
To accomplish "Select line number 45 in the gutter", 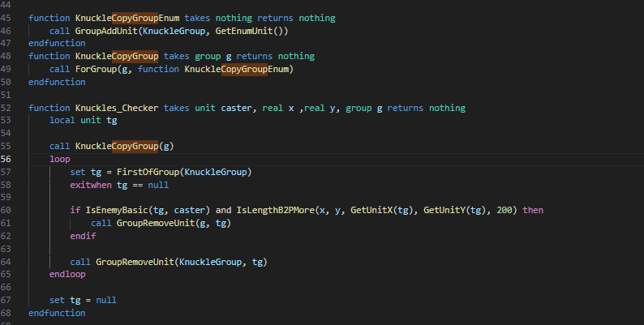I will click(6, 18).
